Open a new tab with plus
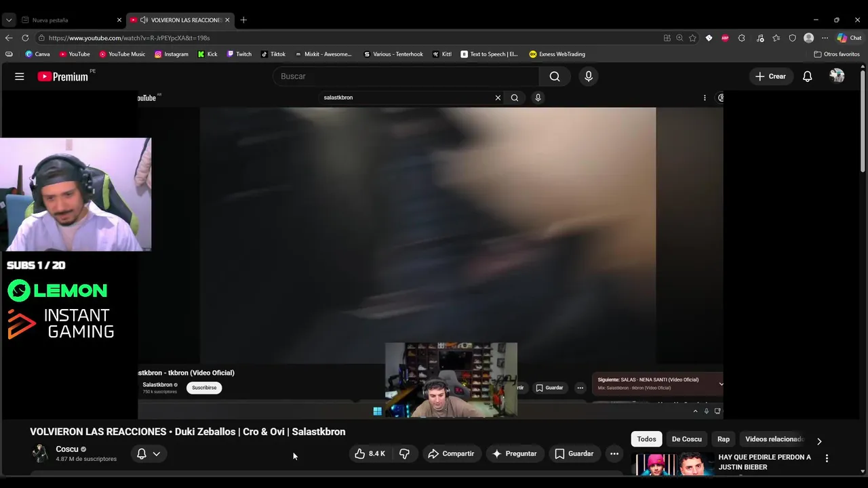The height and width of the screenshot is (488, 868). [x=243, y=20]
